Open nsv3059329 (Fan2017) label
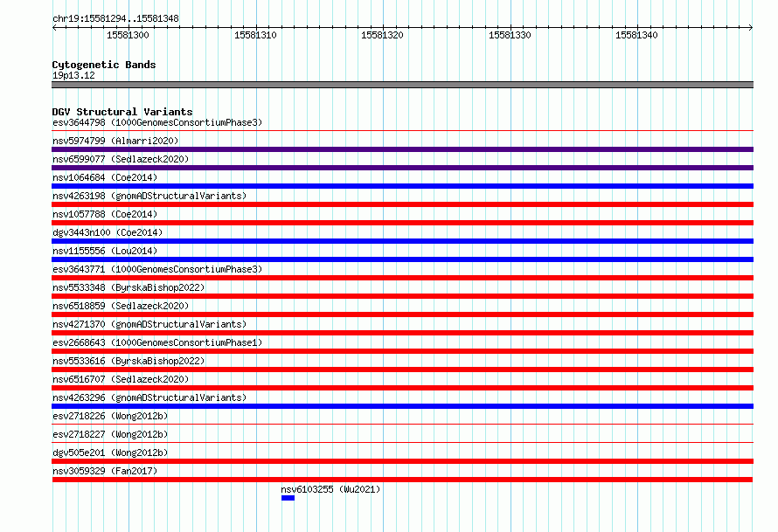778x532 pixels. [x=105, y=471]
